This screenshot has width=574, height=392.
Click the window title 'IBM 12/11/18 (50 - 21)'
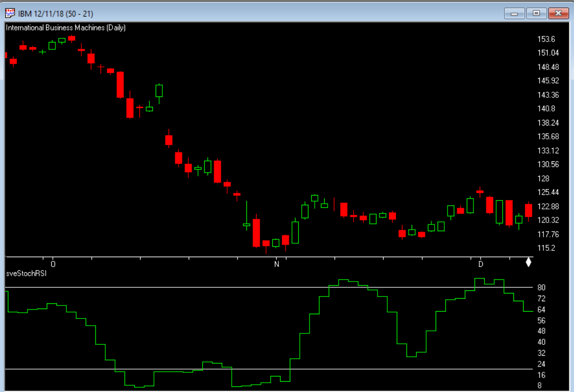(55, 14)
